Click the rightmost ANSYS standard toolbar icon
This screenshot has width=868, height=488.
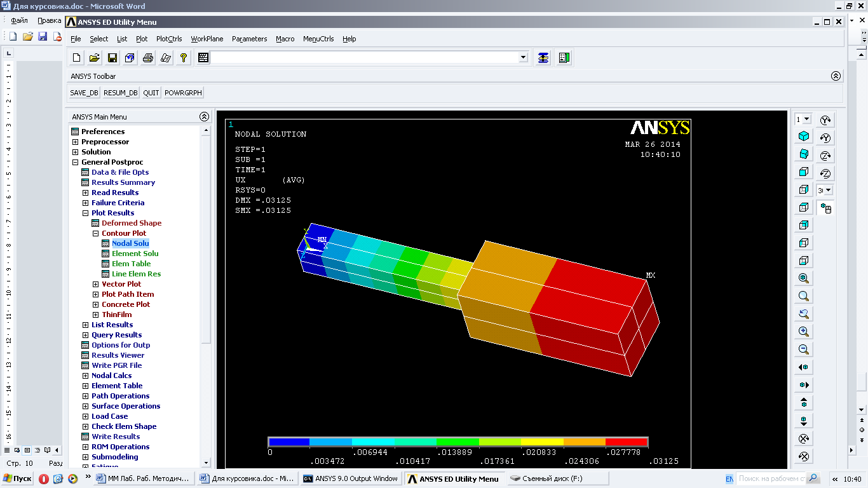click(564, 58)
